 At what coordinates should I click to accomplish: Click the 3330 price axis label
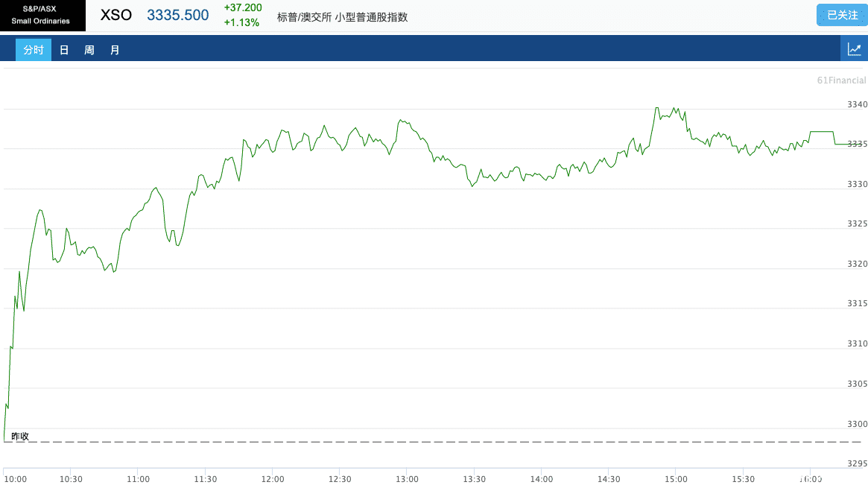point(857,184)
